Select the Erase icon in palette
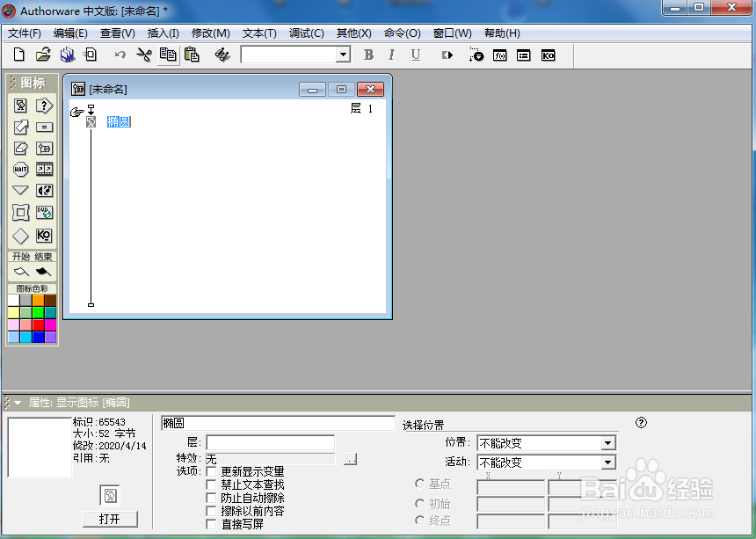Viewport: 756px width, 539px height. point(21,148)
